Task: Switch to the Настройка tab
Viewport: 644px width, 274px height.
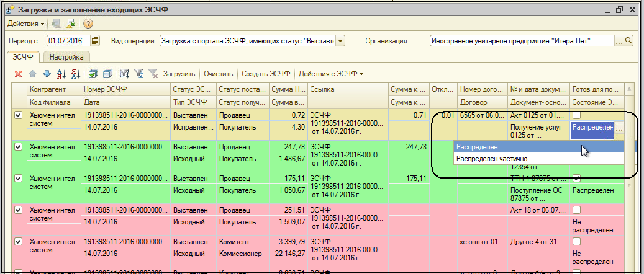Action: [x=66, y=56]
